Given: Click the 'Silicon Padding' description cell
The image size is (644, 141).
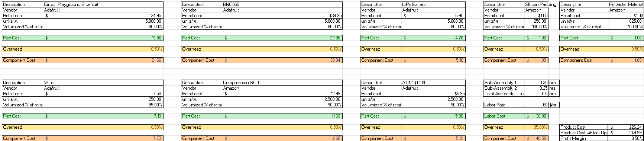Looking at the screenshot, I should pyautogui.click(x=536, y=4).
